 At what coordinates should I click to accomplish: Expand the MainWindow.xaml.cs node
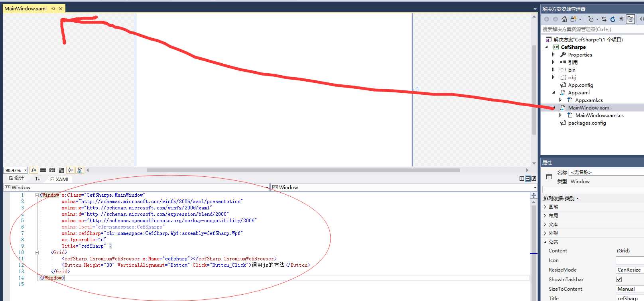[561, 115]
